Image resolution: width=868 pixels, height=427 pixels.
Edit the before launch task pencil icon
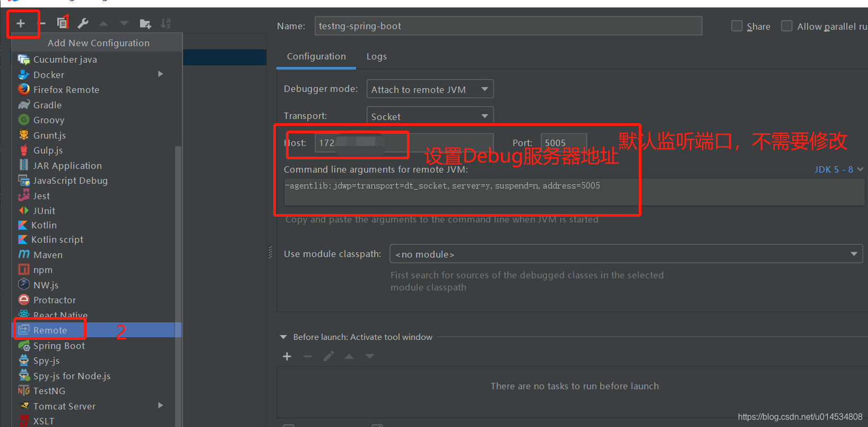tap(328, 356)
